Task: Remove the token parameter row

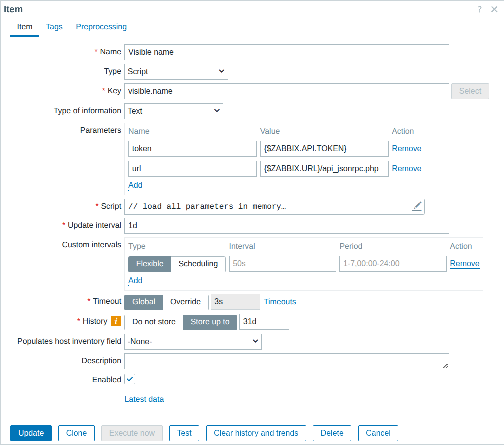Action: pyautogui.click(x=406, y=148)
